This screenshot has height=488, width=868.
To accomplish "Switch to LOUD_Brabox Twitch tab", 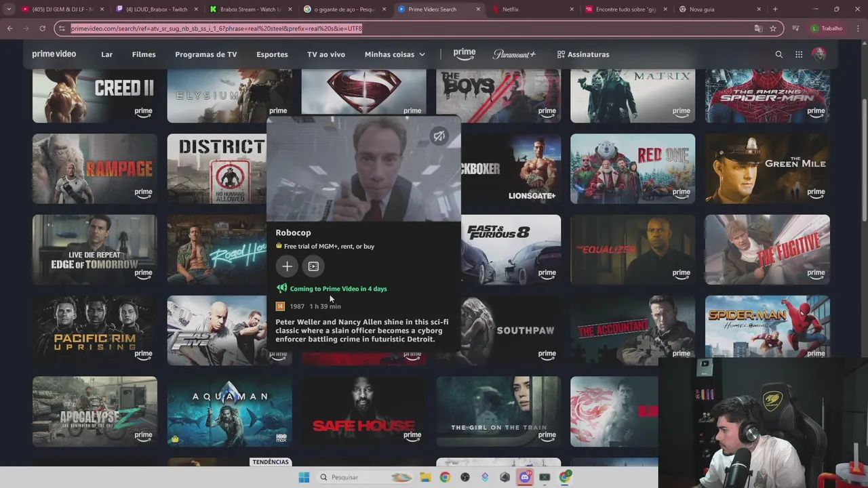I will [x=156, y=9].
